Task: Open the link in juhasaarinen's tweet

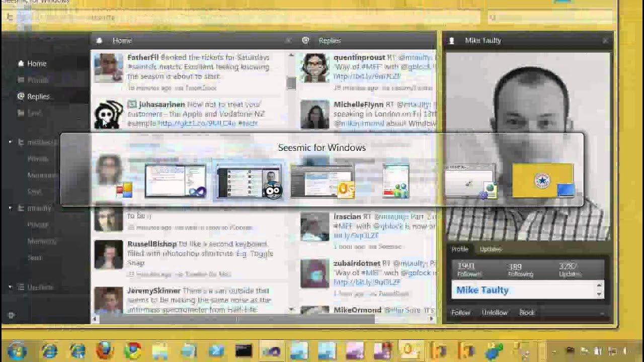Action: 197,123
